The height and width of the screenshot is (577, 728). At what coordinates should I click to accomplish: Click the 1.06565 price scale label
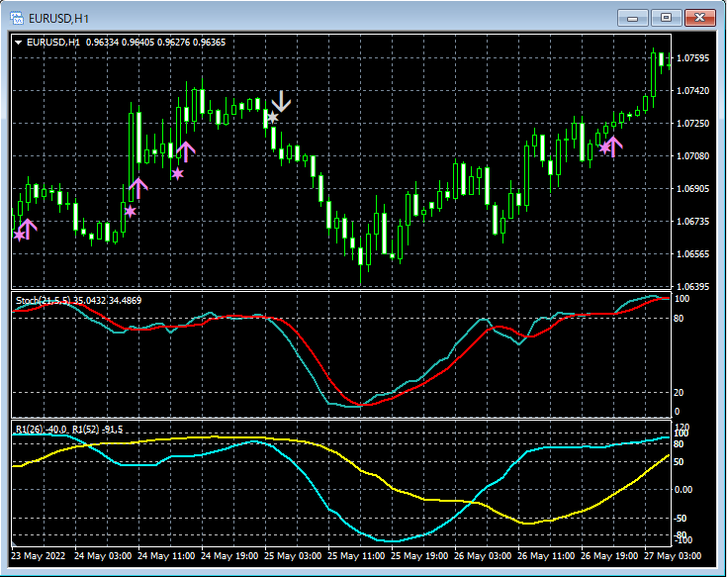(x=693, y=253)
